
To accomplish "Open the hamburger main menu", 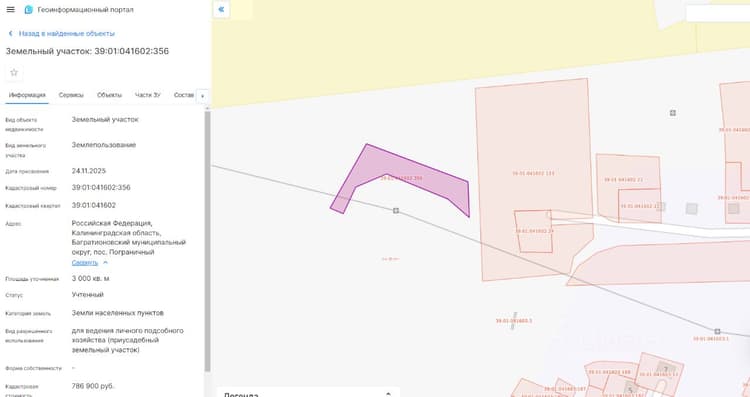I will coord(11,10).
